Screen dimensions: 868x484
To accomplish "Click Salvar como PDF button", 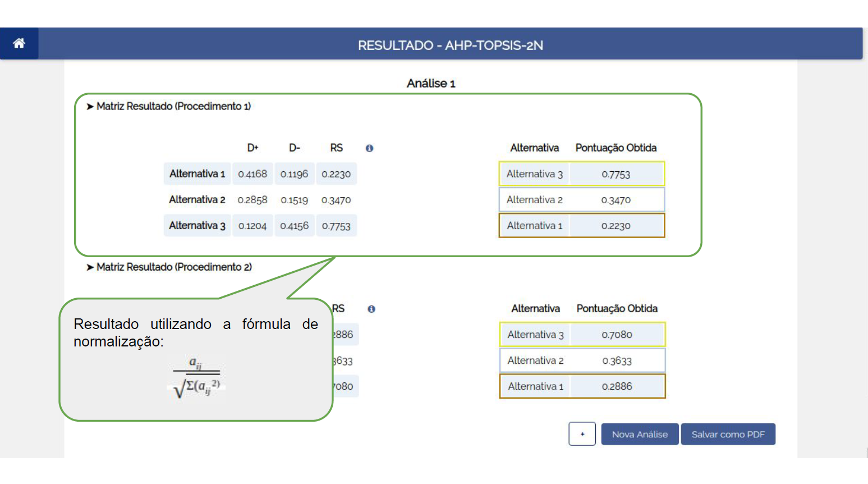I will (x=728, y=434).
